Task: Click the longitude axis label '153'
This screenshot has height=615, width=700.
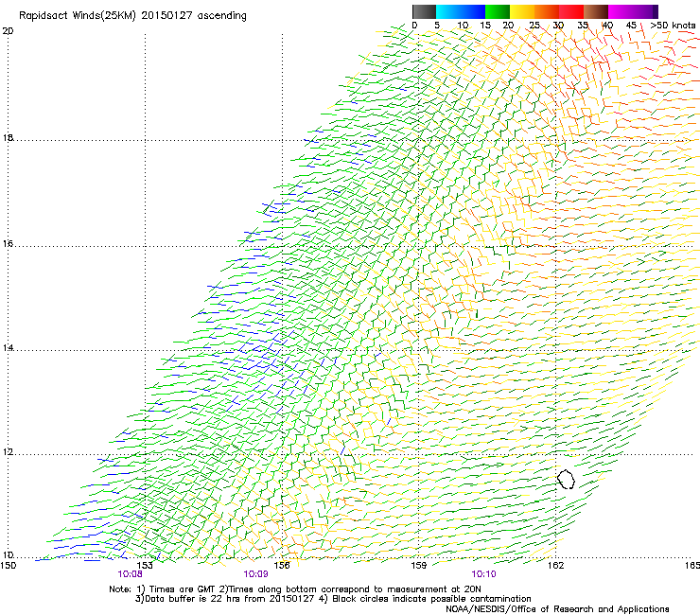Action: [145, 566]
